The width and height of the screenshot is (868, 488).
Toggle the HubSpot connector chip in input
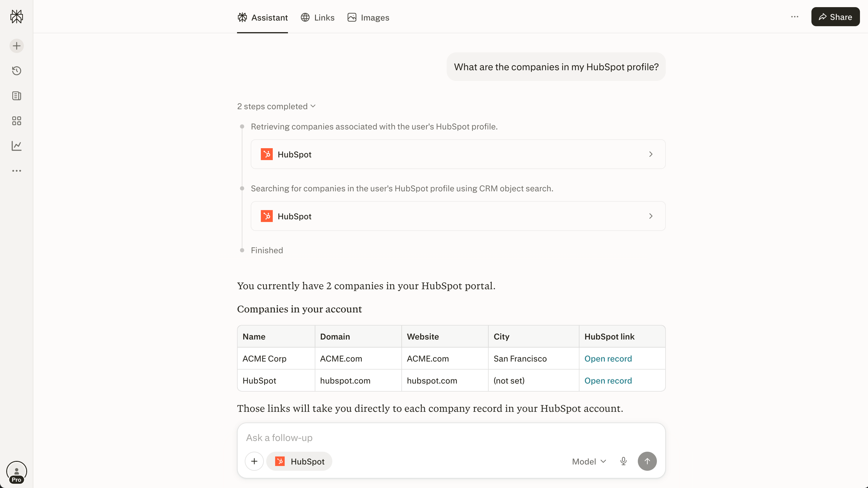coord(300,462)
